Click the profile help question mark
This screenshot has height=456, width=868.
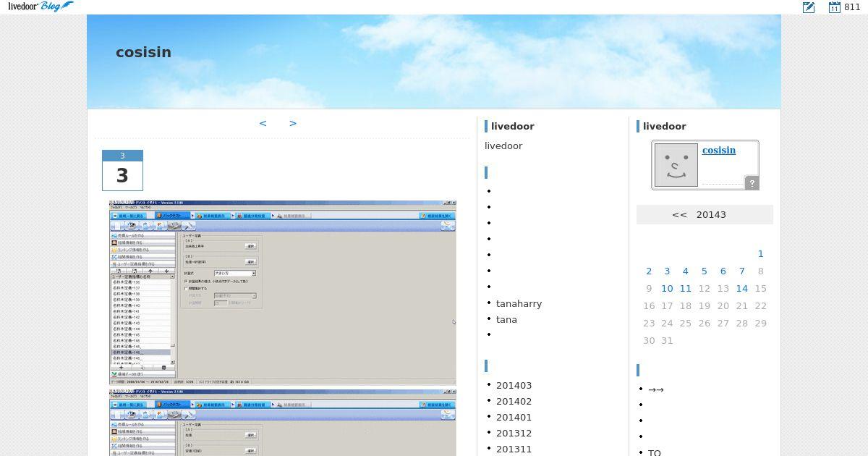(x=752, y=183)
